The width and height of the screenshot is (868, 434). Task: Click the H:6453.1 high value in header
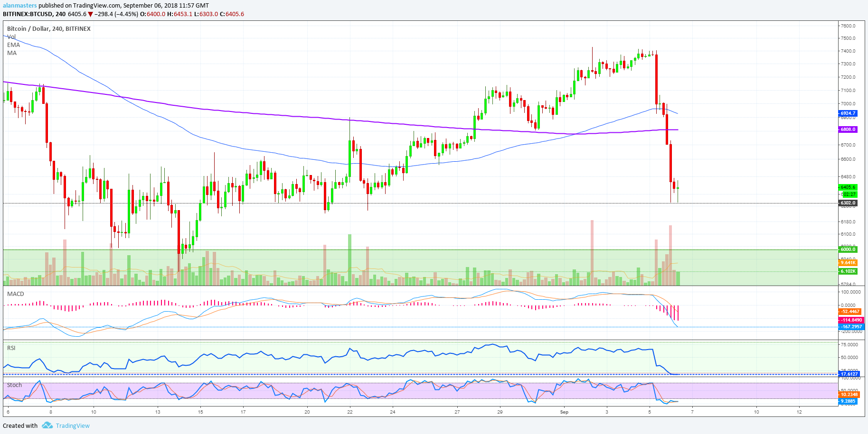click(x=179, y=14)
